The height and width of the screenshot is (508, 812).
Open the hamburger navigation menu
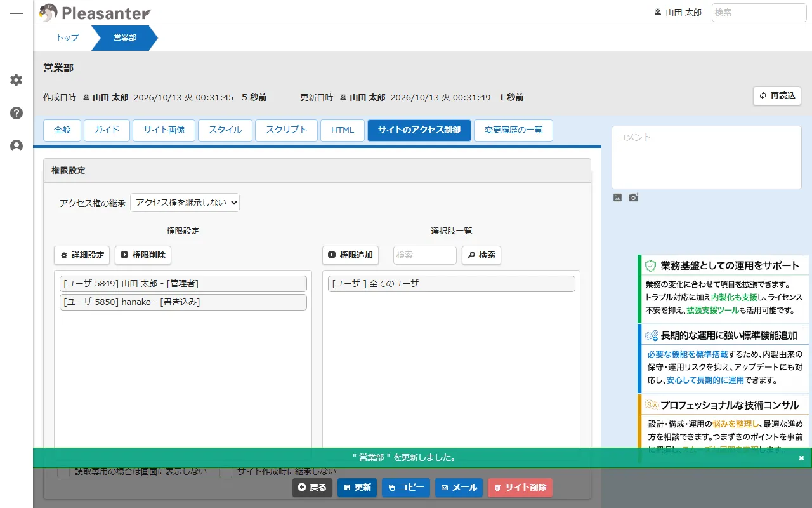pos(16,17)
